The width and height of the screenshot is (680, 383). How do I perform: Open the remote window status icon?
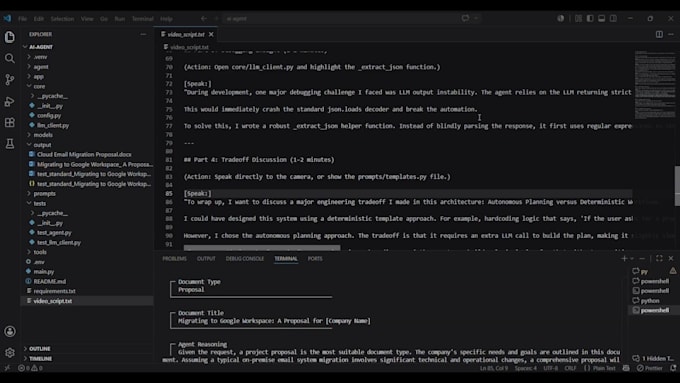point(7,368)
